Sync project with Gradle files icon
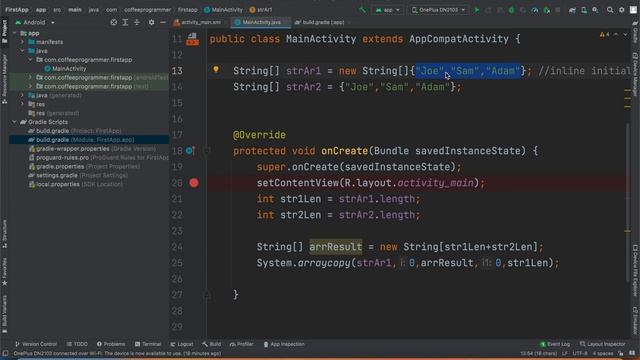The width and height of the screenshot is (640, 360). pos(572,10)
